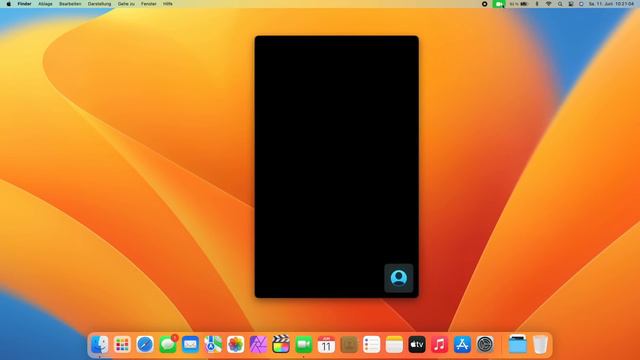640x360 pixels.
Task: Open the Contacts app in Dock
Action: [349, 345]
